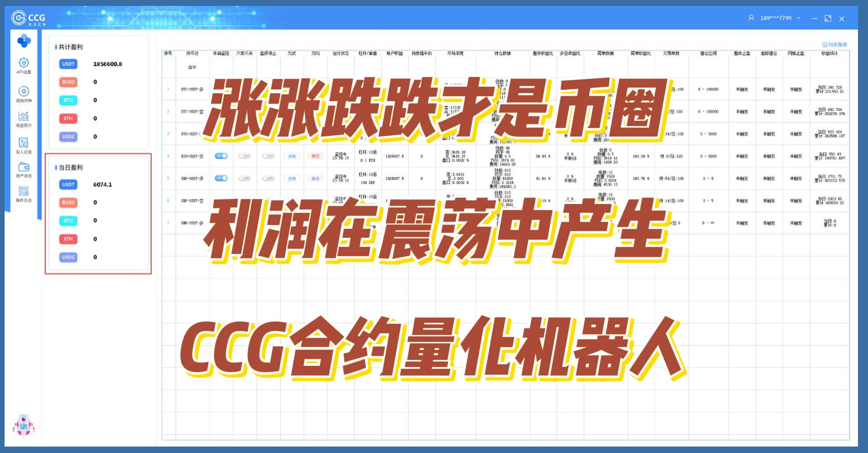Screen dimensions: 868x453
Task: Turn off 开启监控 switch for XRP-USDT-多
Action: coord(221,178)
